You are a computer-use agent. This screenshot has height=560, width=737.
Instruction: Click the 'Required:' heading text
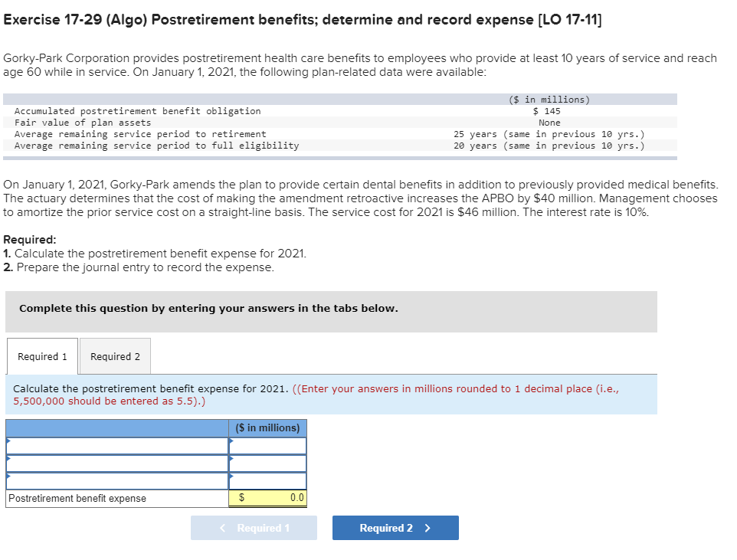(x=30, y=239)
